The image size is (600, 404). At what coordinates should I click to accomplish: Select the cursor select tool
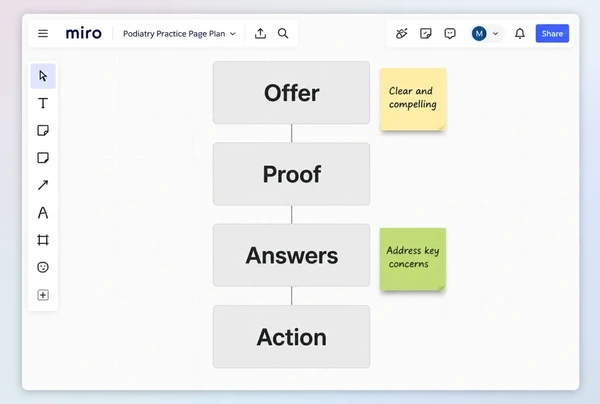pos(43,76)
